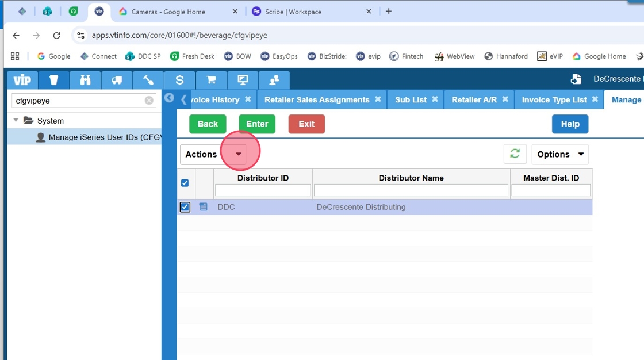
Task: Open the DDC row detail icon
Action: [x=204, y=206]
